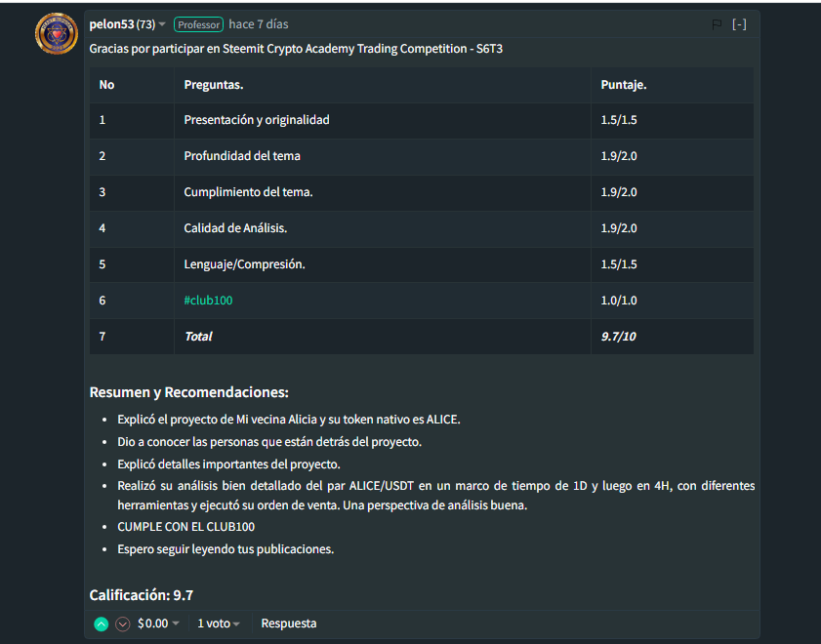Select the '9.7/10' total score
The width and height of the screenshot is (821, 644).
(x=618, y=337)
